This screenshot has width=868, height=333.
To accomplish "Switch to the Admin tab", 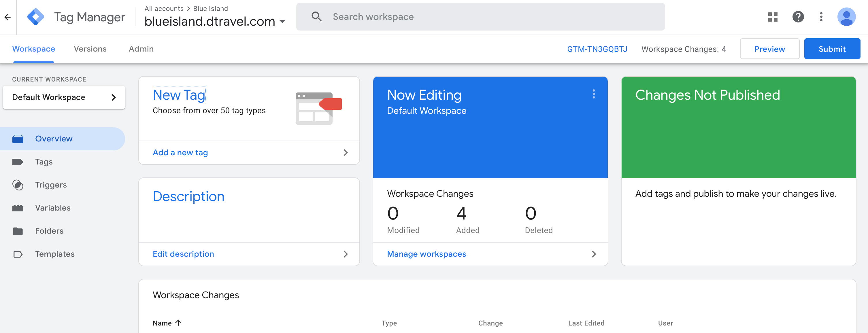I will (141, 49).
